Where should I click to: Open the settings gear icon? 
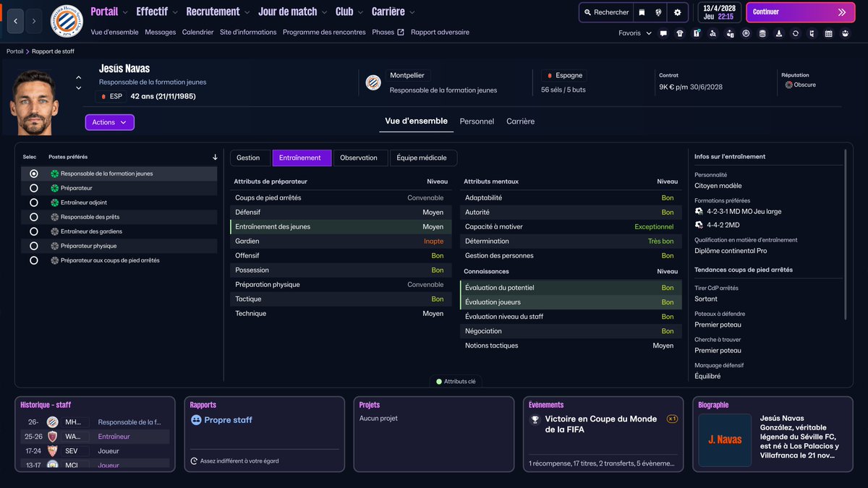(677, 12)
